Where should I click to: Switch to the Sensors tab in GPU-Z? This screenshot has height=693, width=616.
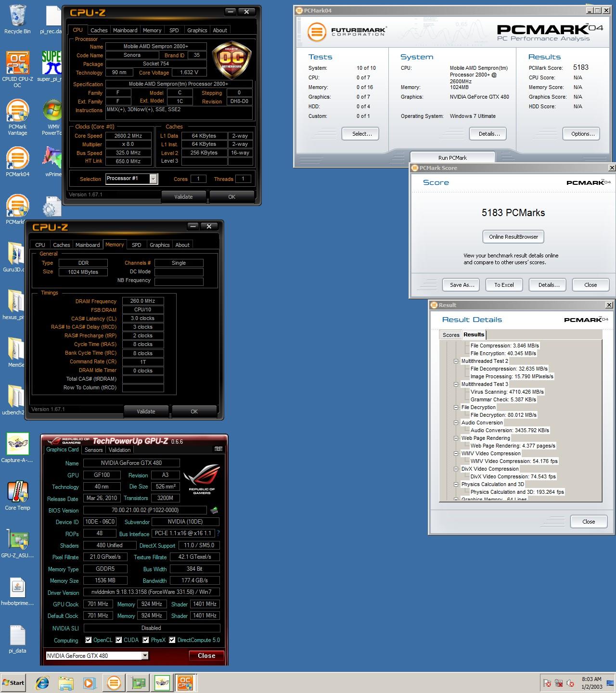pyautogui.click(x=93, y=450)
